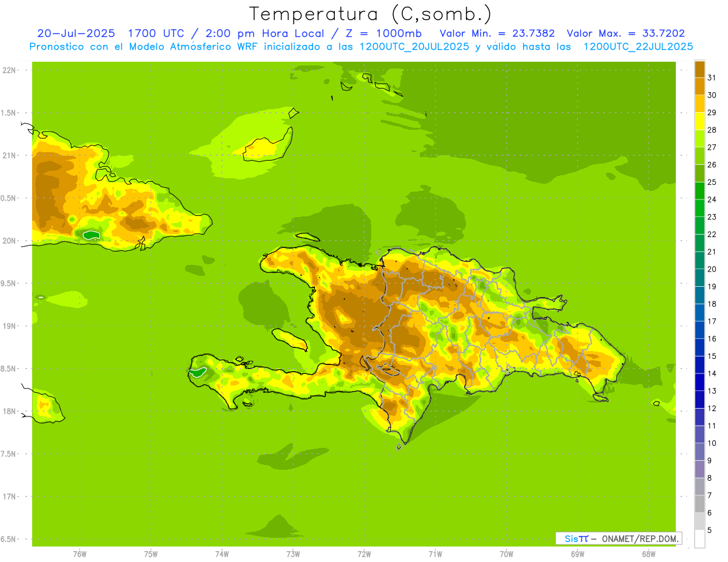Screen dimensions: 728x562
Task: Click the "18N" latitude axis label
Action: (9, 411)
